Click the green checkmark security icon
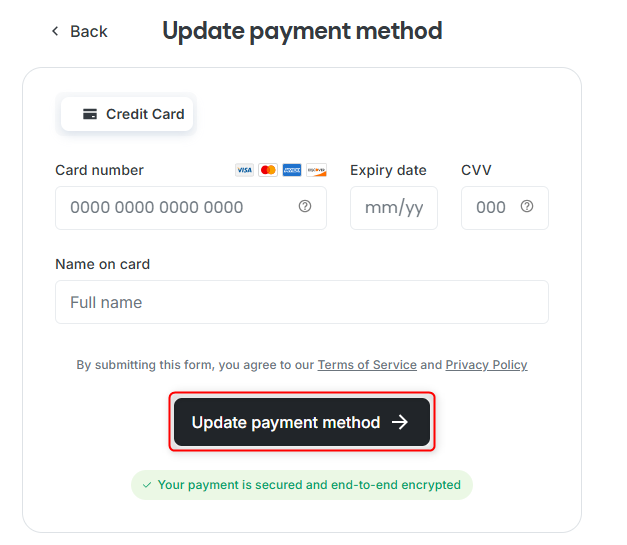Screen dimensions: 627x545 [147, 485]
